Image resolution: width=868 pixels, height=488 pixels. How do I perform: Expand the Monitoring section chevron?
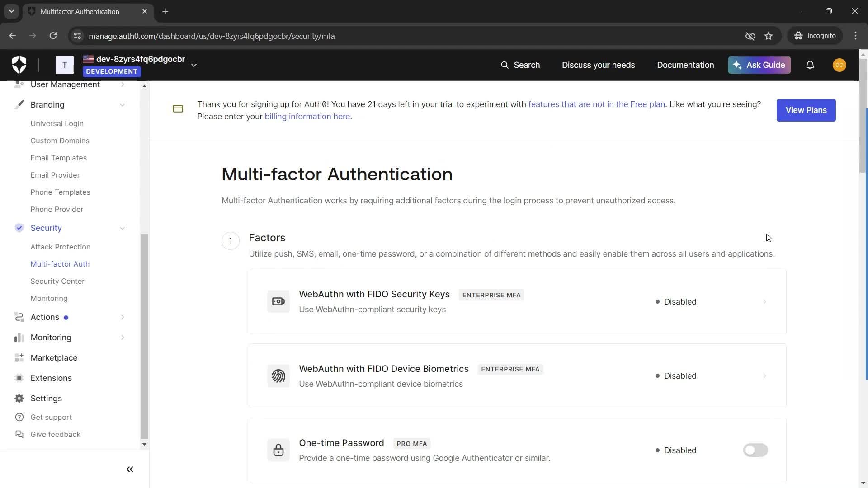(122, 338)
